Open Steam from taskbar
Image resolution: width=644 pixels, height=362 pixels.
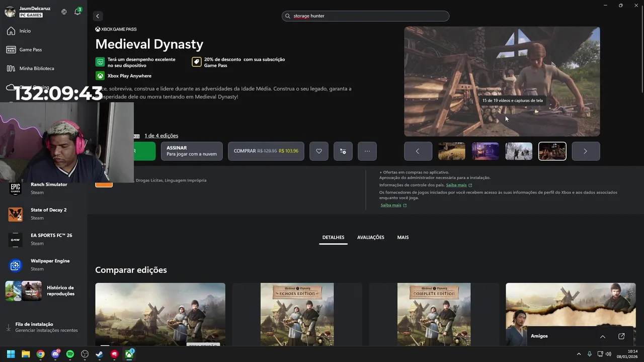pos(100,354)
